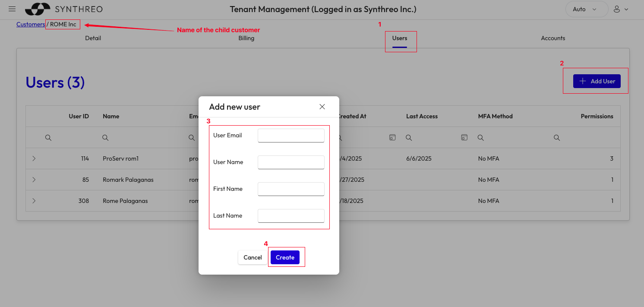Screen dimensions: 644x307
Task: Open the Customers breadcrumb link
Action: tap(30, 24)
